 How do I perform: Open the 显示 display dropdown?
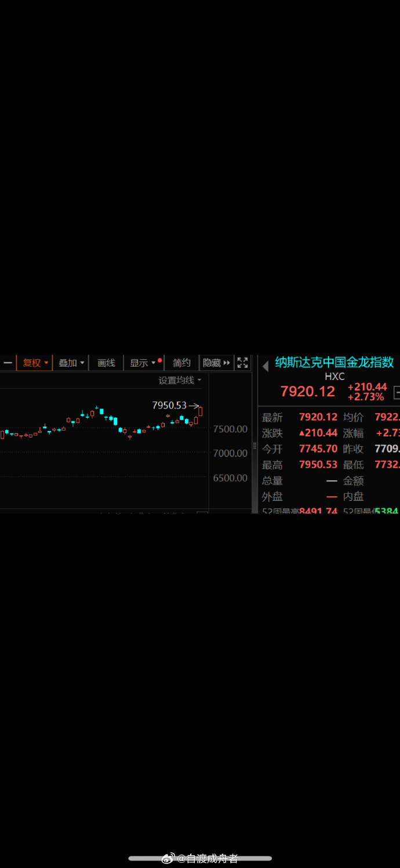pos(144,363)
